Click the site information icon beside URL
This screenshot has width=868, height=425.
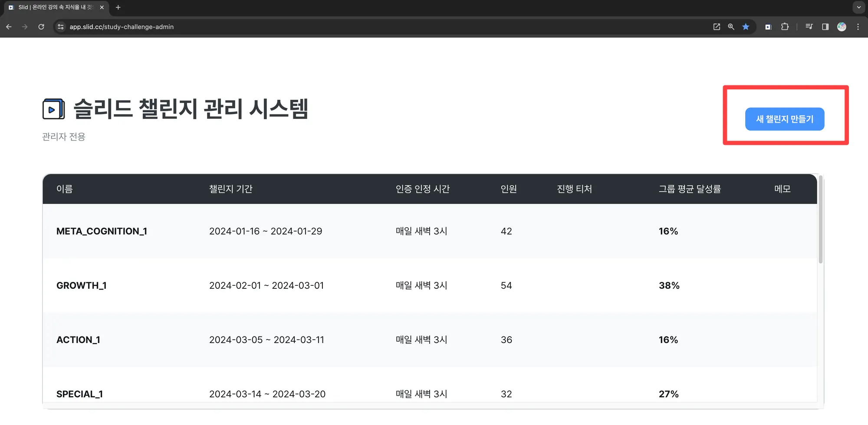tap(61, 27)
